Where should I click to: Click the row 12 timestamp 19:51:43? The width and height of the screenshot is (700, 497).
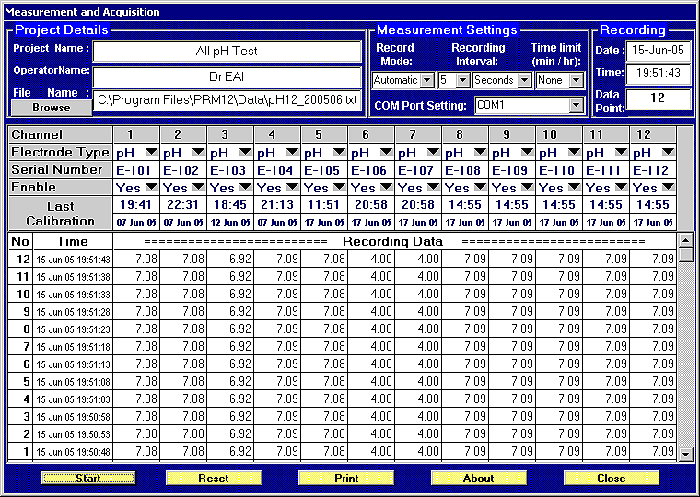pyautogui.click(x=73, y=259)
